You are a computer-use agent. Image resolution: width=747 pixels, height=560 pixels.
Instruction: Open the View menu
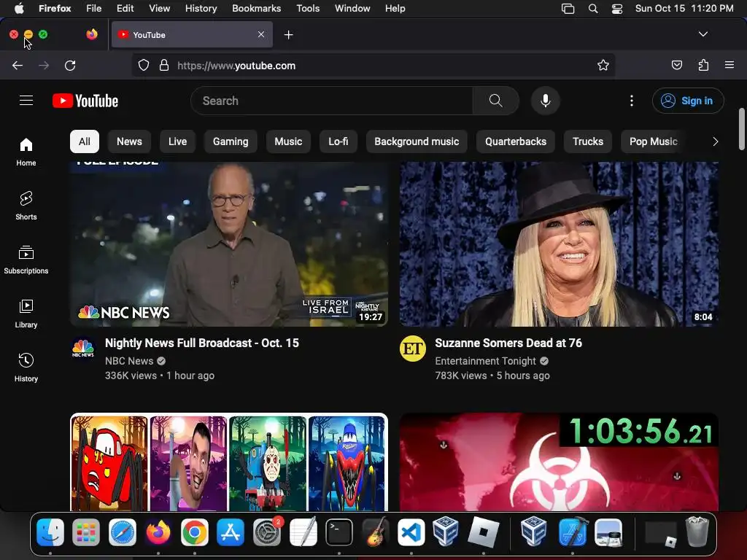click(x=159, y=9)
